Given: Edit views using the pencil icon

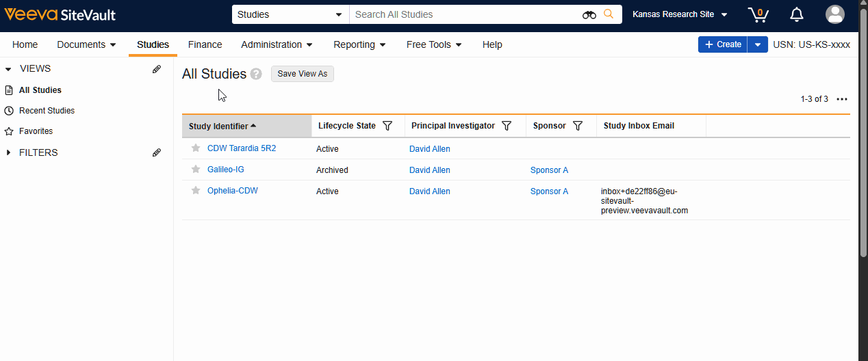Looking at the screenshot, I should 157,69.
